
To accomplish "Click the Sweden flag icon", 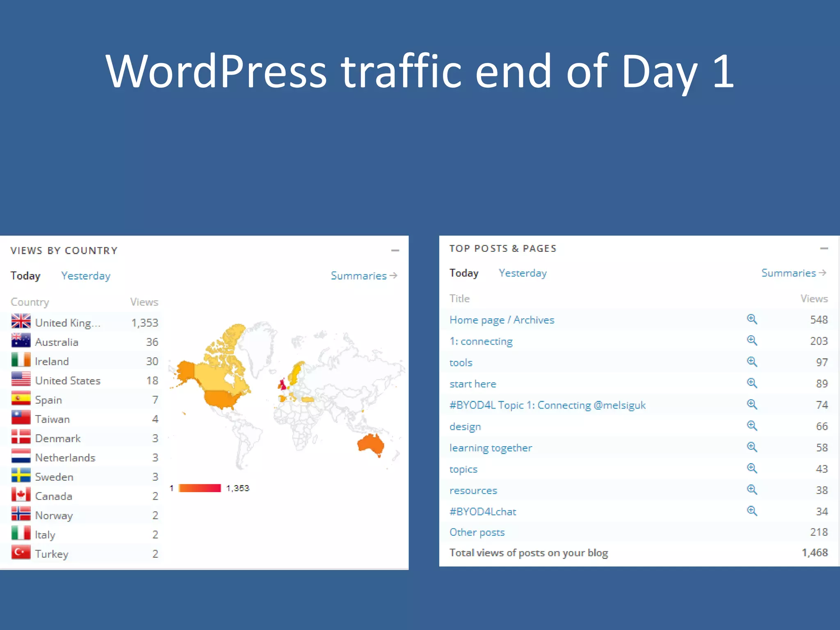I will pos(21,475).
